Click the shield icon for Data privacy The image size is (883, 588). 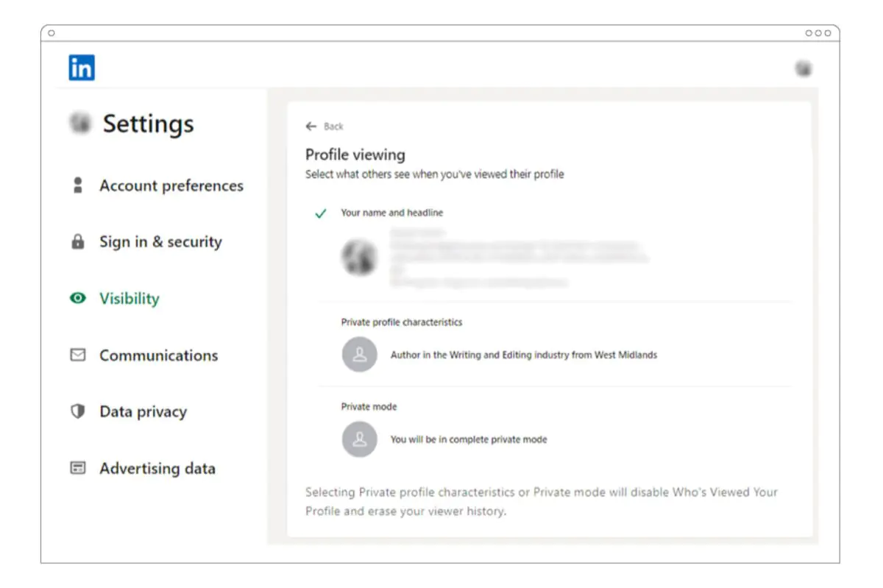click(x=77, y=412)
